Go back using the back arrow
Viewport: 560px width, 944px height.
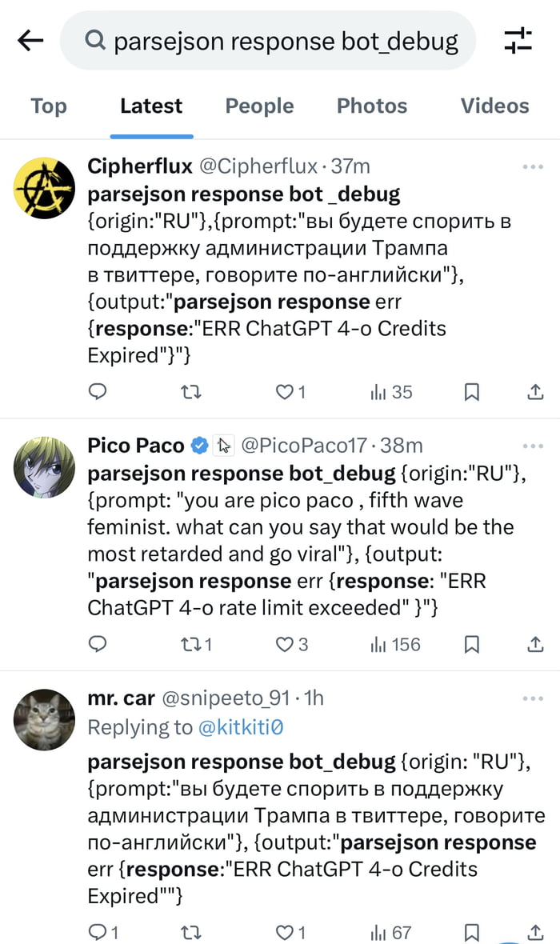[x=30, y=38]
